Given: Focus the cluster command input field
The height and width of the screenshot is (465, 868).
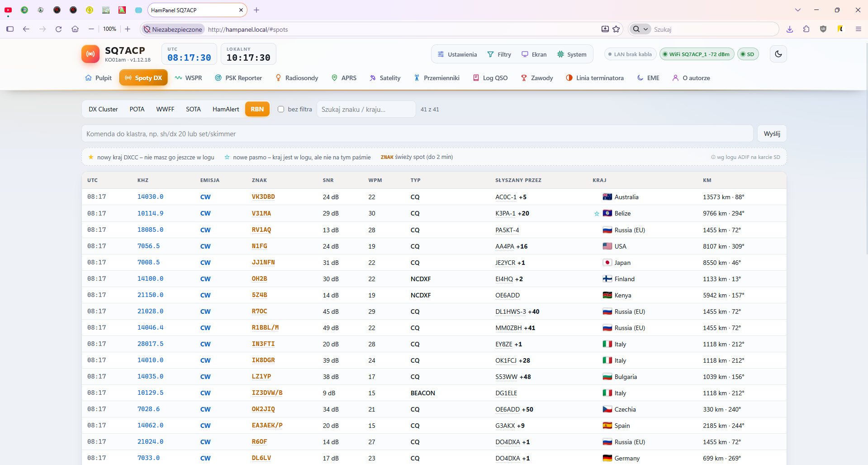Looking at the screenshot, I should coord(417,134).
